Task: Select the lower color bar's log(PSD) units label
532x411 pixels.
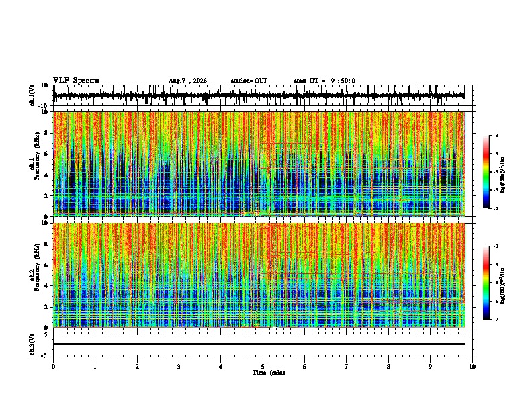Action: click(502, 285)
